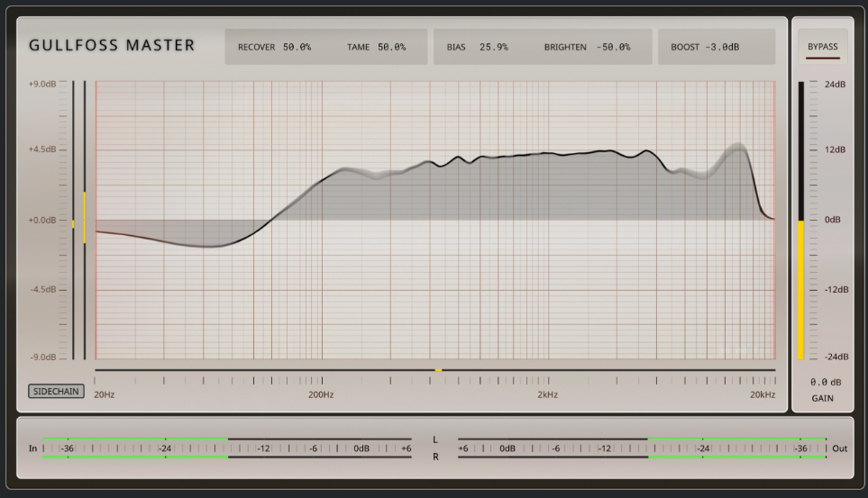
Task: Adjust the TAME 50.0% value
Action: point(391,47)
